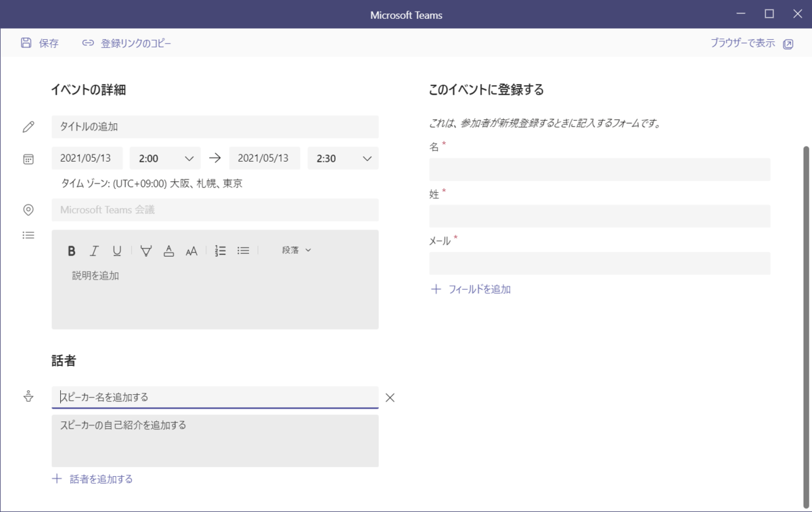Screen dimensions: 812x512
Task: Click the スピーカーの自己紹介を追加する text area
Action: click(215, 441)
